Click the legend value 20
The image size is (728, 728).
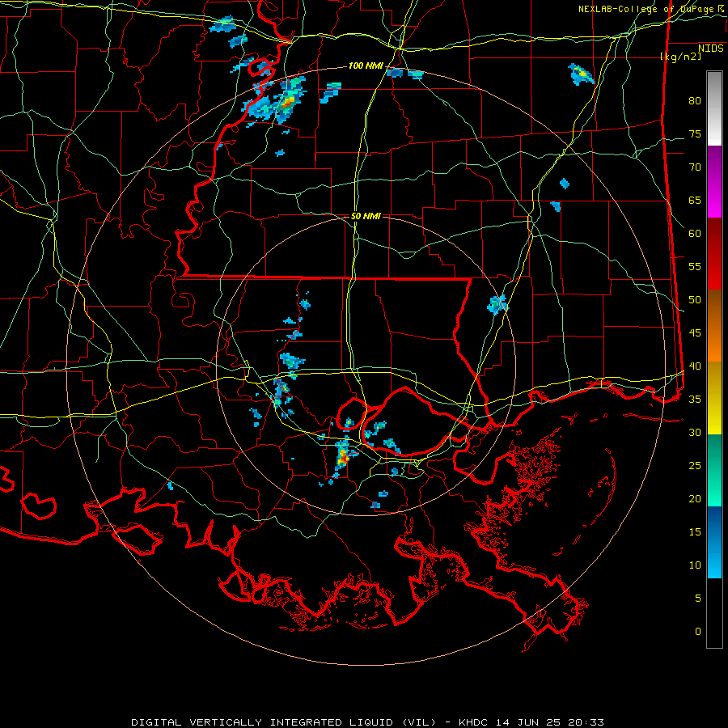click(x=695, y=499)
